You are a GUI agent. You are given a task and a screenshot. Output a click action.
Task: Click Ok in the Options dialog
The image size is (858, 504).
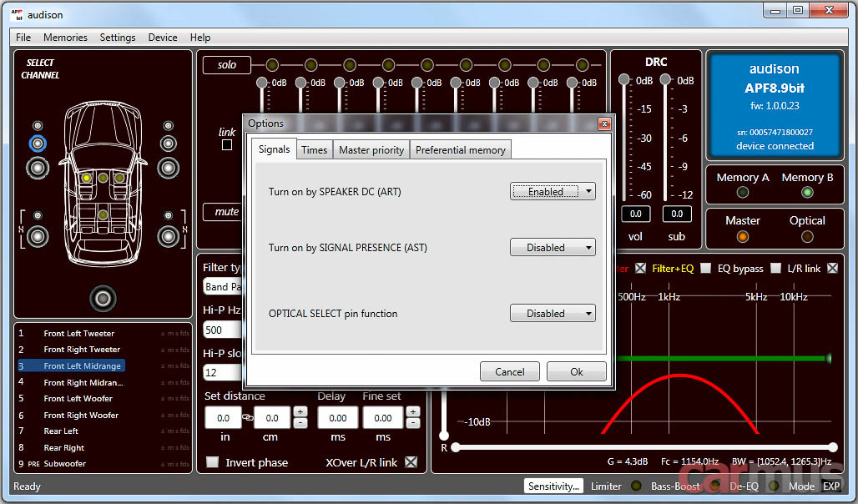tap(576, 371)
